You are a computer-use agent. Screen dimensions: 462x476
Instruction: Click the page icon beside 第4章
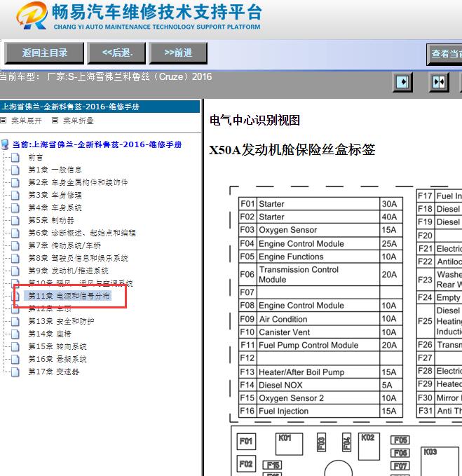[15, 208]
